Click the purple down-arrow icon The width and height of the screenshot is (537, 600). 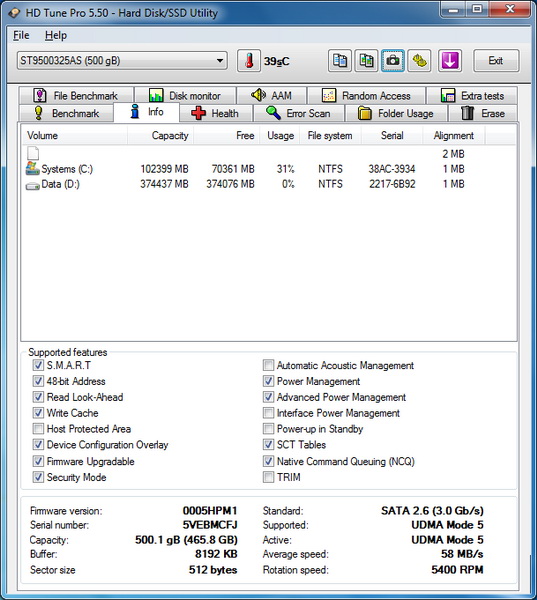click(449, 60)
